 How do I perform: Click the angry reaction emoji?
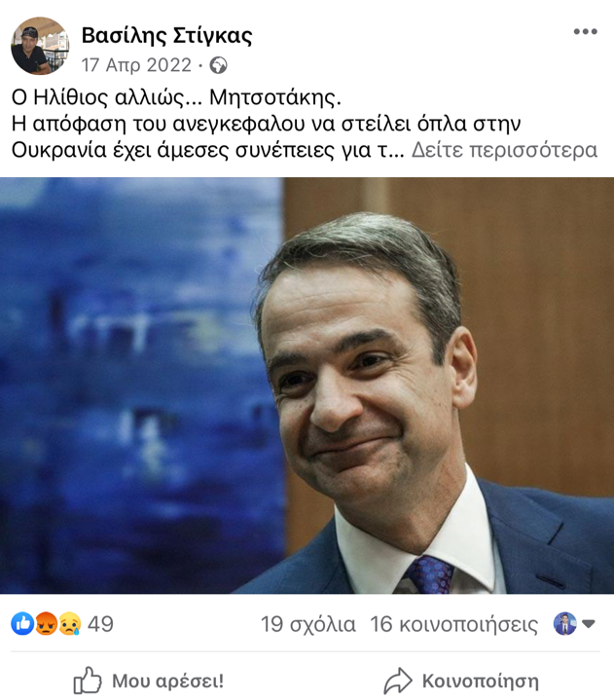point(47,623)
